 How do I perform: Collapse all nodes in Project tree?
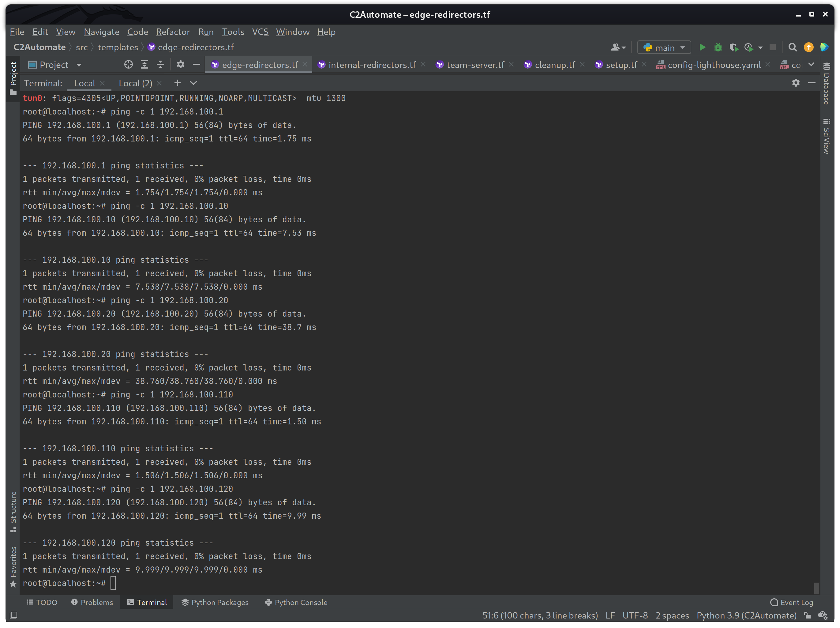pyautogui.click(x=160, y=65)
